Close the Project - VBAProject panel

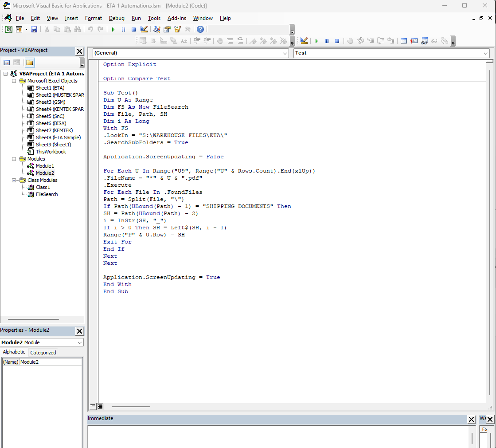click(80, 51)
